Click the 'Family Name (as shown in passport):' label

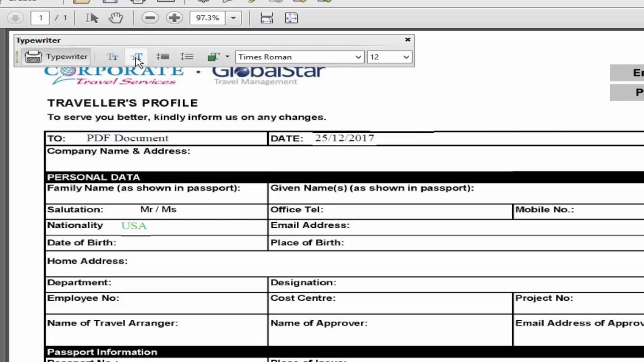pos(144,188)
